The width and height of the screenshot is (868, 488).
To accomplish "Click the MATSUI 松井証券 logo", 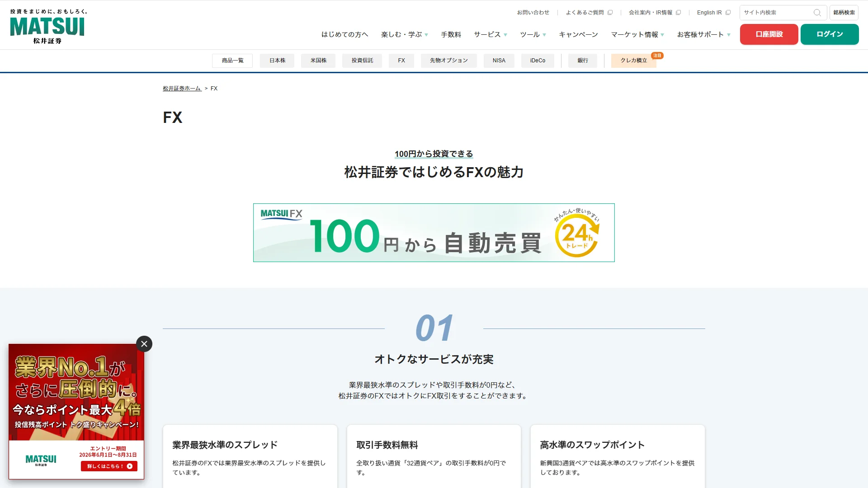I will (47, 26).
